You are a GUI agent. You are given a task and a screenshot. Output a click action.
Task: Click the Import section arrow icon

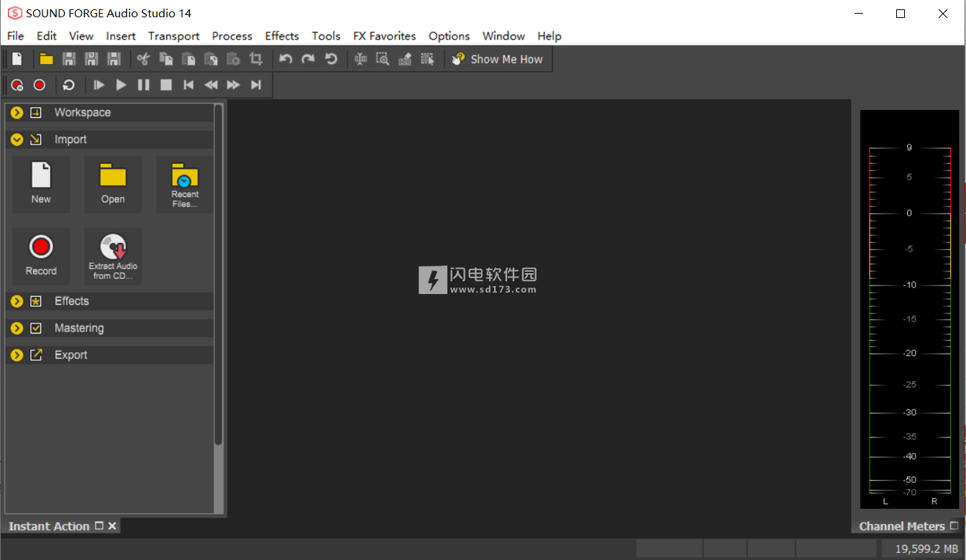[36, 139]
